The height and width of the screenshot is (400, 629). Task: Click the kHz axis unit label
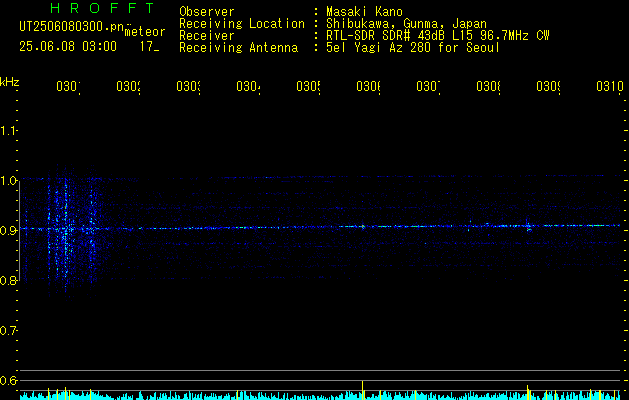(x=9, y=82)
